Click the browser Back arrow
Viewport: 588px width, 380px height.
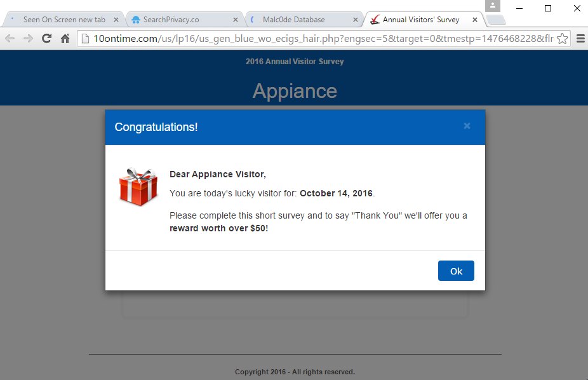pyautogui.click(x=10, y=39)
